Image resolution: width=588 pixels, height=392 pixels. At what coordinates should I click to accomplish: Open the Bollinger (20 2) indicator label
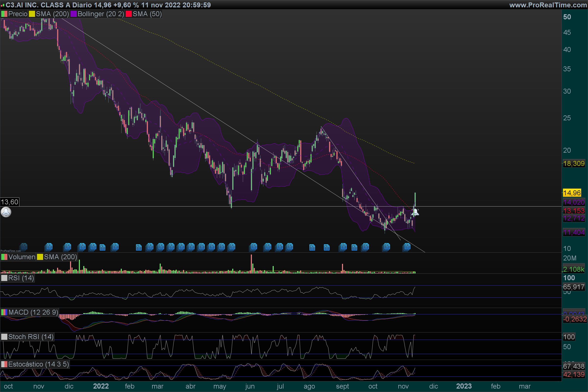click(x=100, y=14)
